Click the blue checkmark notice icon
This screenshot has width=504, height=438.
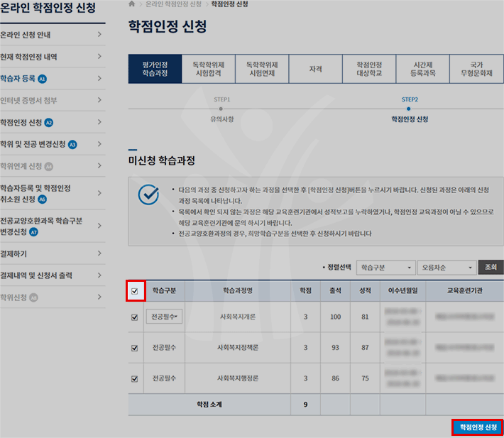point(148,195)
